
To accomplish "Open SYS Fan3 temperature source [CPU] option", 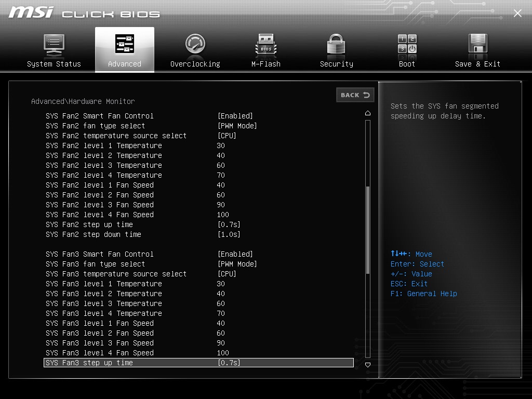I will pos(227,274).
